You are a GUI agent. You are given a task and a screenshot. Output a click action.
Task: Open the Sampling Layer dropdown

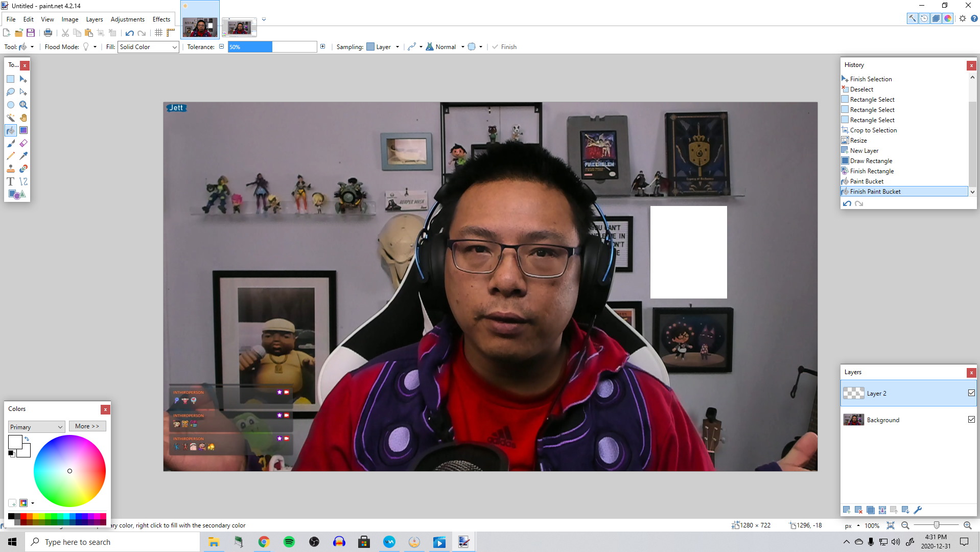[x=383, y=47]
